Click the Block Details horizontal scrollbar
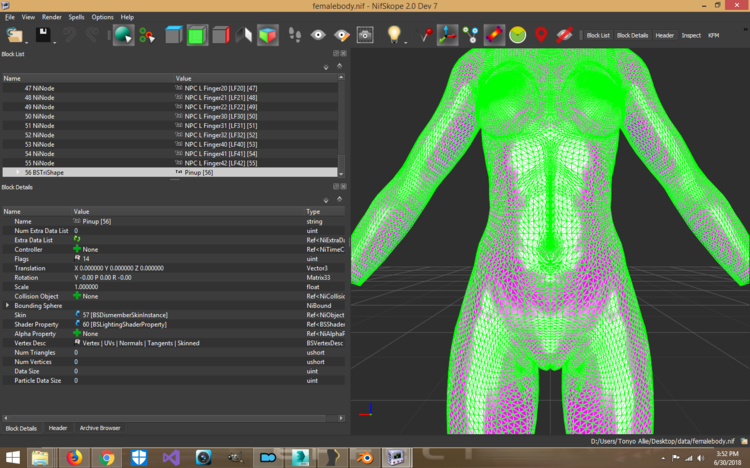Viewport: 750px width, 468px height. [x=173, y=418]
